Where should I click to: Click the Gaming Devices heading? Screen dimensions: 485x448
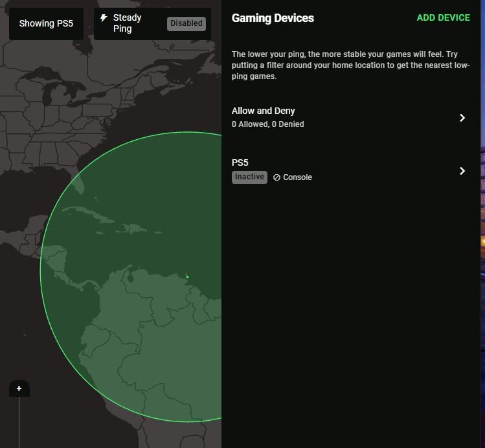(x=273, y=18)
